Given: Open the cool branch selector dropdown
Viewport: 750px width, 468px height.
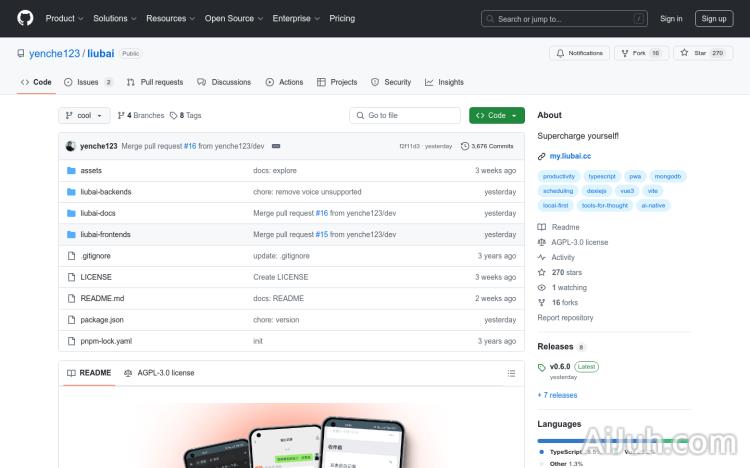Looking at the screenshot, I should [84, 116].
